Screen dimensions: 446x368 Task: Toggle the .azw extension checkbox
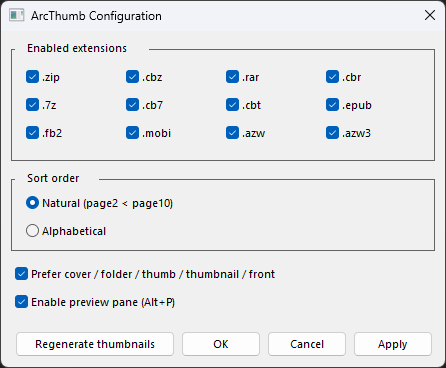pos(232,133)
